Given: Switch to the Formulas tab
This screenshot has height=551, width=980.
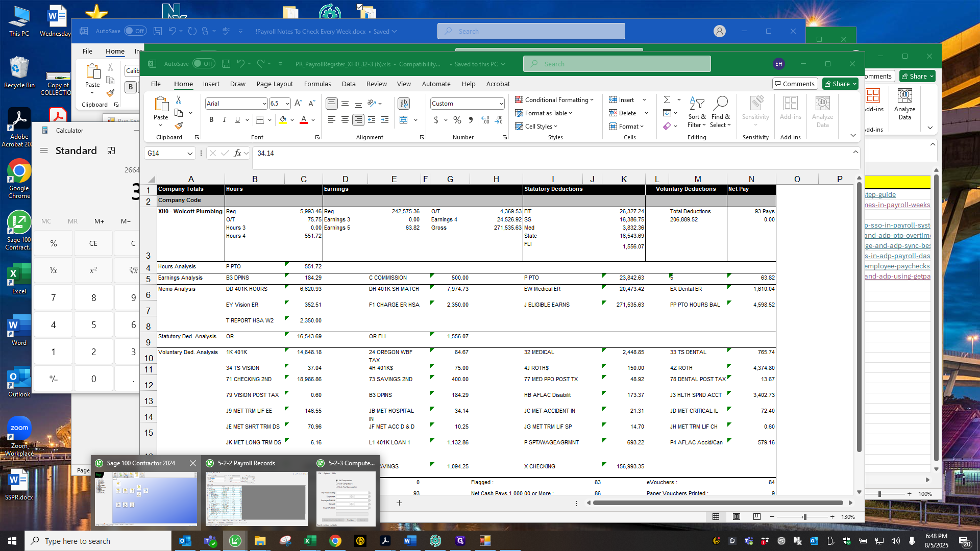Looking at the screenshot, I should 317,84.
